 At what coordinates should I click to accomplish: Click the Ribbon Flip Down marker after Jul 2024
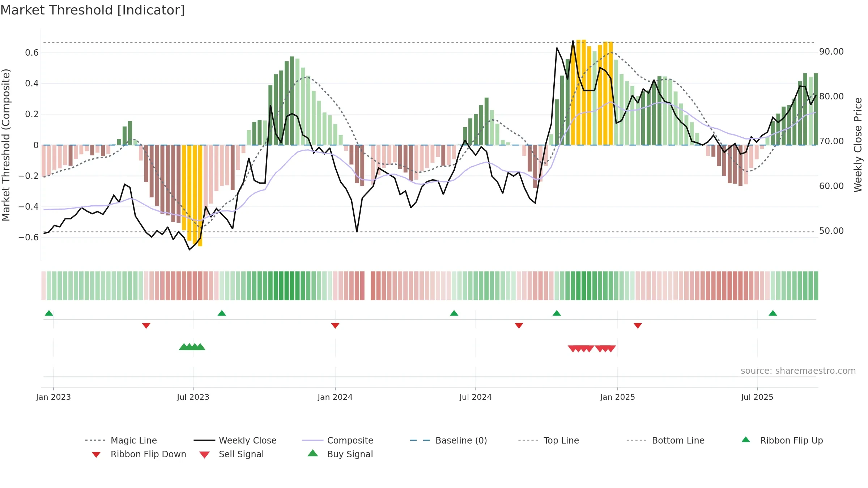[519, 326]
